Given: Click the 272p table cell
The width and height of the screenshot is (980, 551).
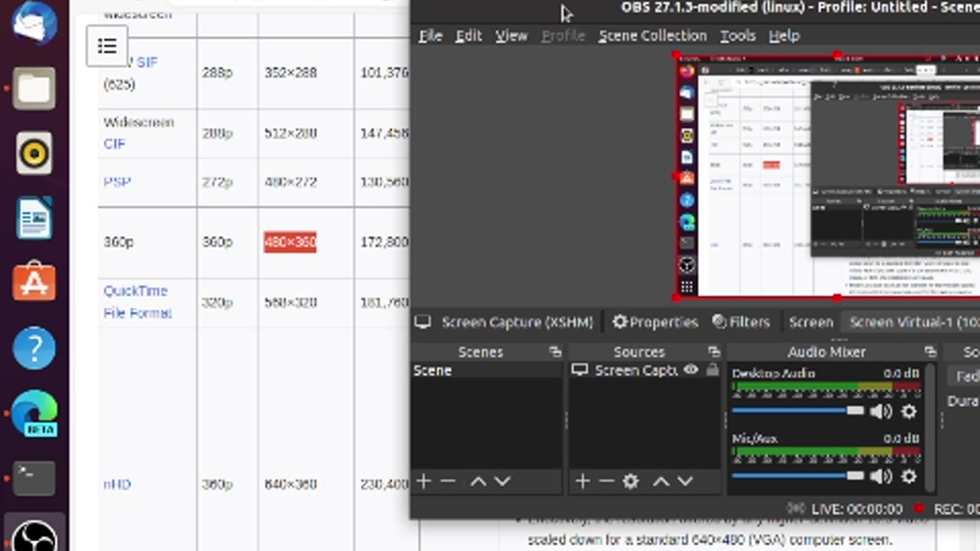Looking at the screenshot, I should pyautogui.click(x=217, y=182).
